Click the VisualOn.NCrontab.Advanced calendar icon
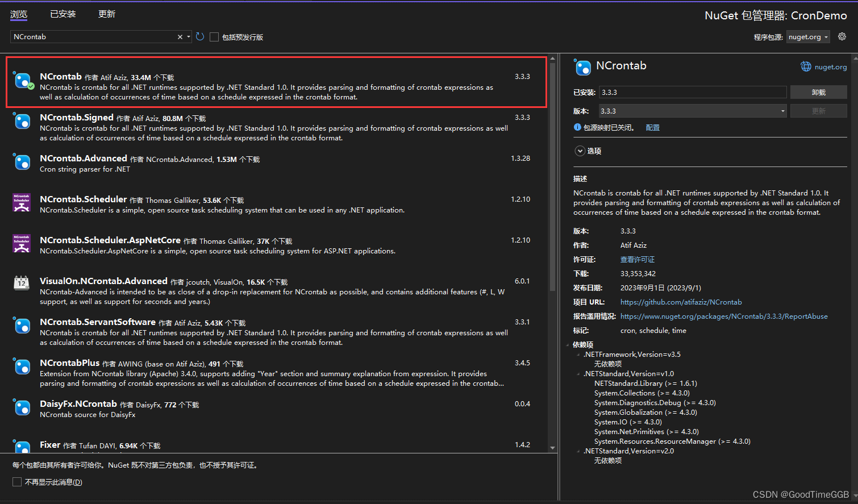 point(22,283)
